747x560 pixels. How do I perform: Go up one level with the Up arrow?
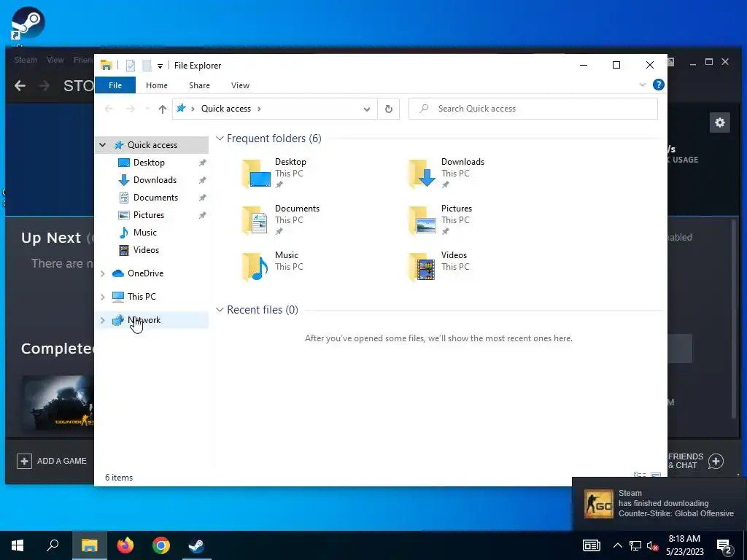pos(163,109)
